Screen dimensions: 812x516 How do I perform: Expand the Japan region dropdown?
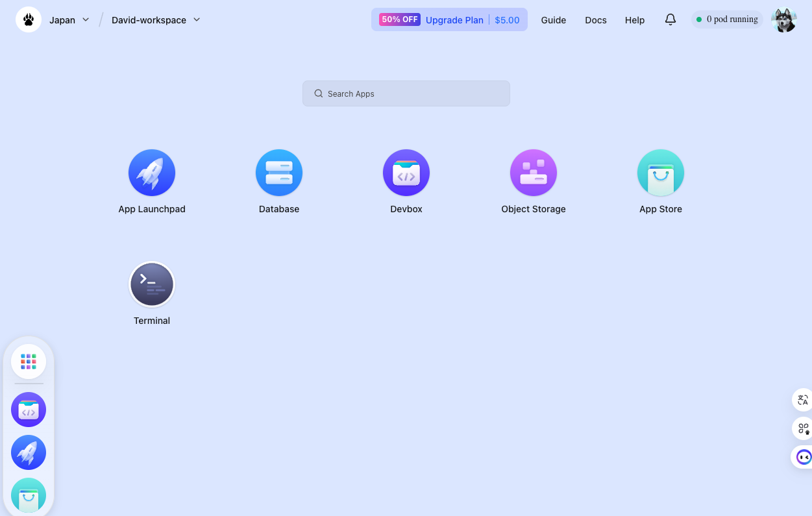point(69,20)
